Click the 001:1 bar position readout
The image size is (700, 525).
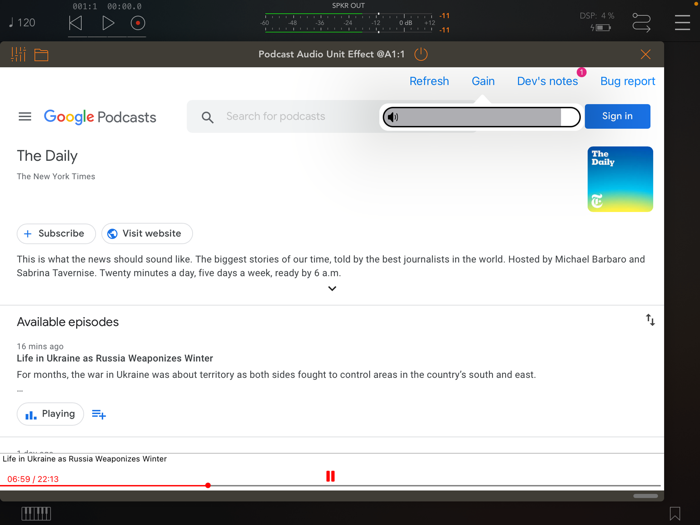tap(85, 6)
